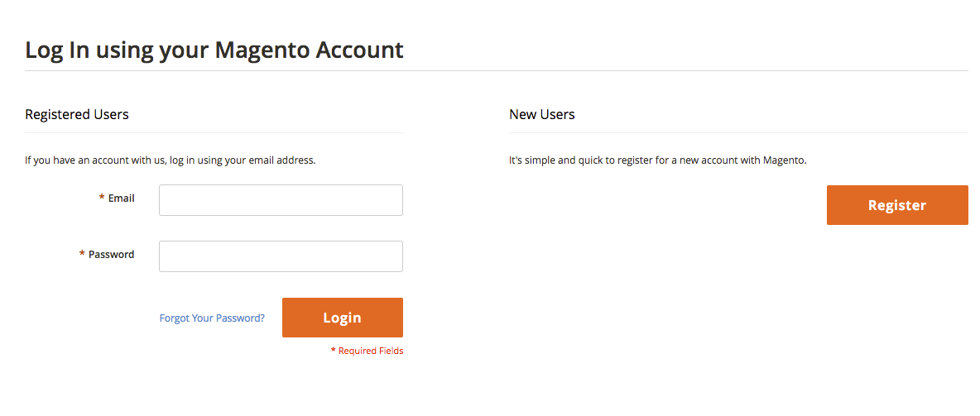Click the Required Fields note text
Viewport: 980px width, 416px height.
[371, 351]
